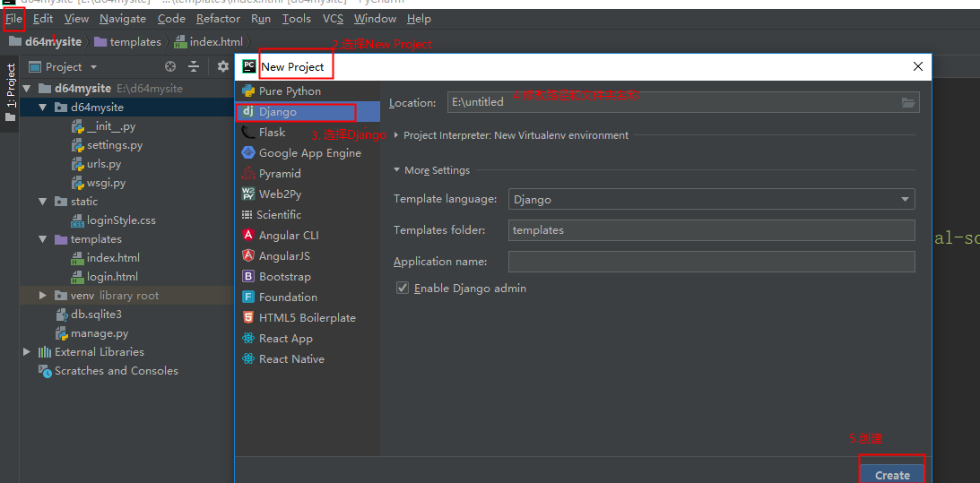Select Scientific project type

(308, 215)
